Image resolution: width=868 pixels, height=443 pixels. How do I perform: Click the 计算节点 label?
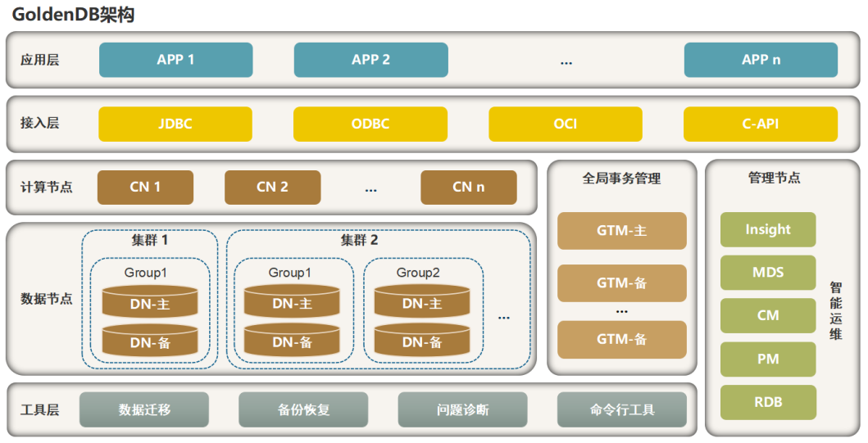coord(47,187)
